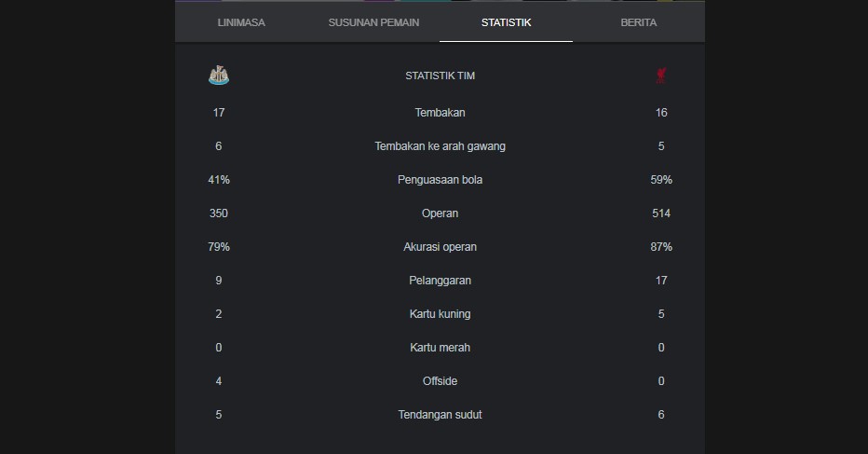This screenshot has height=454, width=868.
Task: Click the Tembakan ke arah gawang label
Action: click(441, 146)
